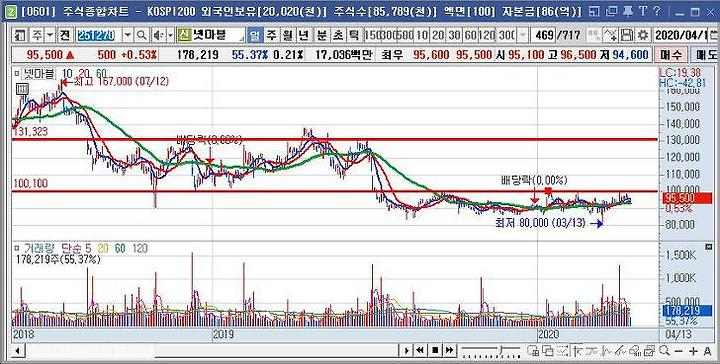Click the horizontal chart scrollbar track
This screenshot has width=720, height=364.
pyautogui.click(x=212, y=351)
